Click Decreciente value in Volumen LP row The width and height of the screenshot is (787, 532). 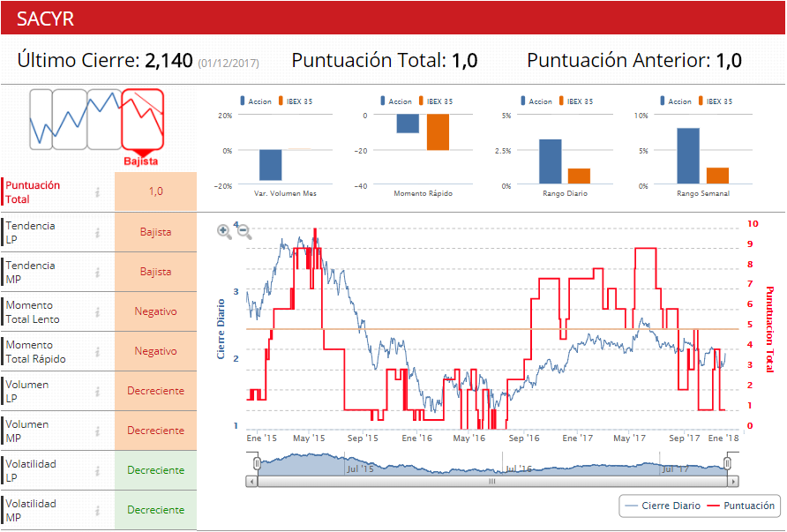click(x=155, y=391)
